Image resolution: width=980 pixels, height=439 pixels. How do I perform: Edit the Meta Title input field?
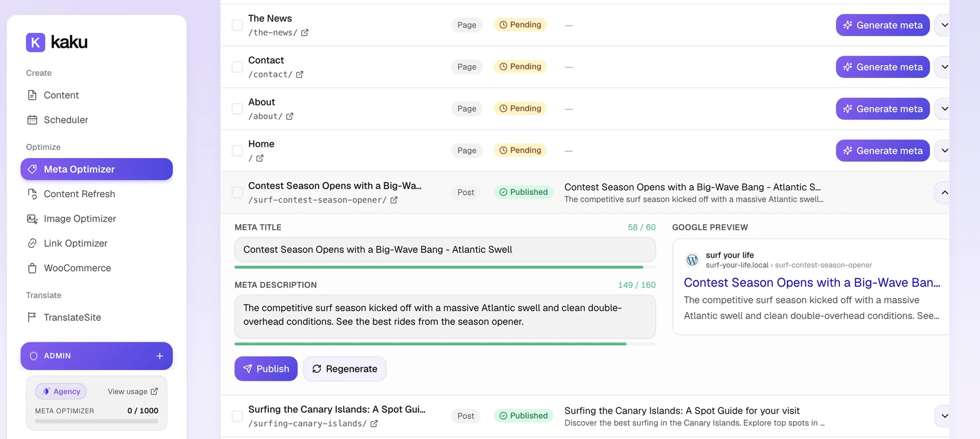[445, 250]
